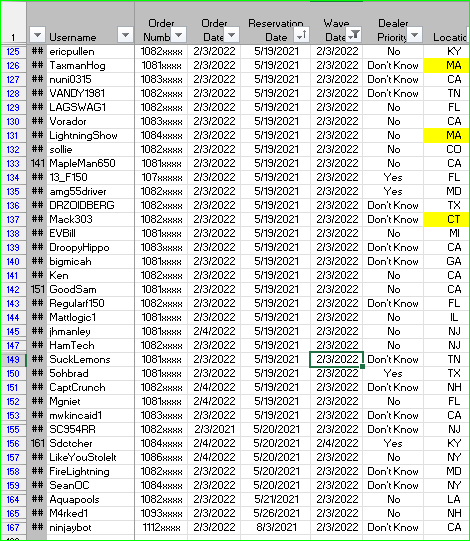
Task: Click the order number cell for M4rked1
Action: (161, 513)
